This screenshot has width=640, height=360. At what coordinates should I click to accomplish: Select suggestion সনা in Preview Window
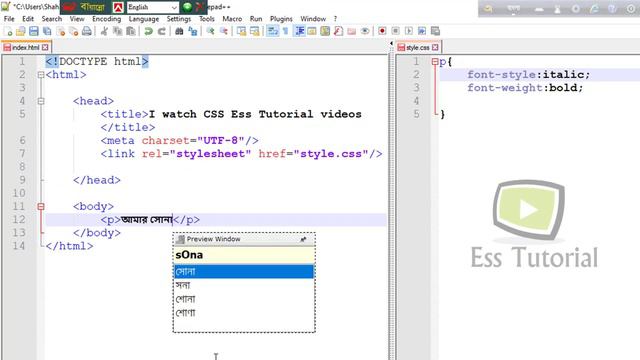244,285
